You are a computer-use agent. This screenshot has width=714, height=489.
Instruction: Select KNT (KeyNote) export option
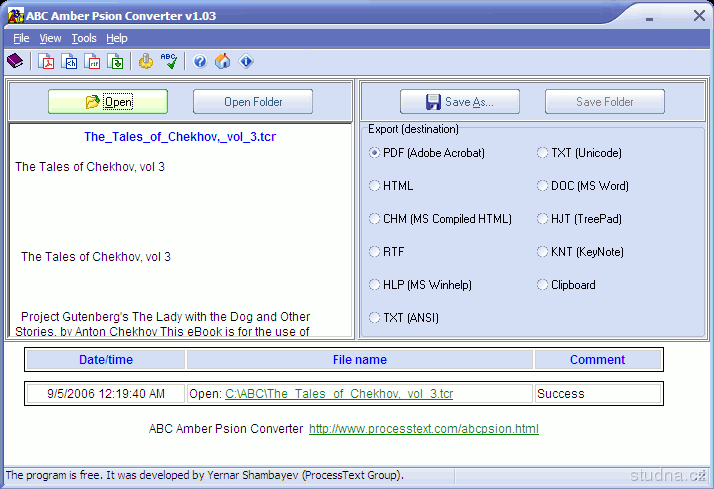tap(581, 252)
